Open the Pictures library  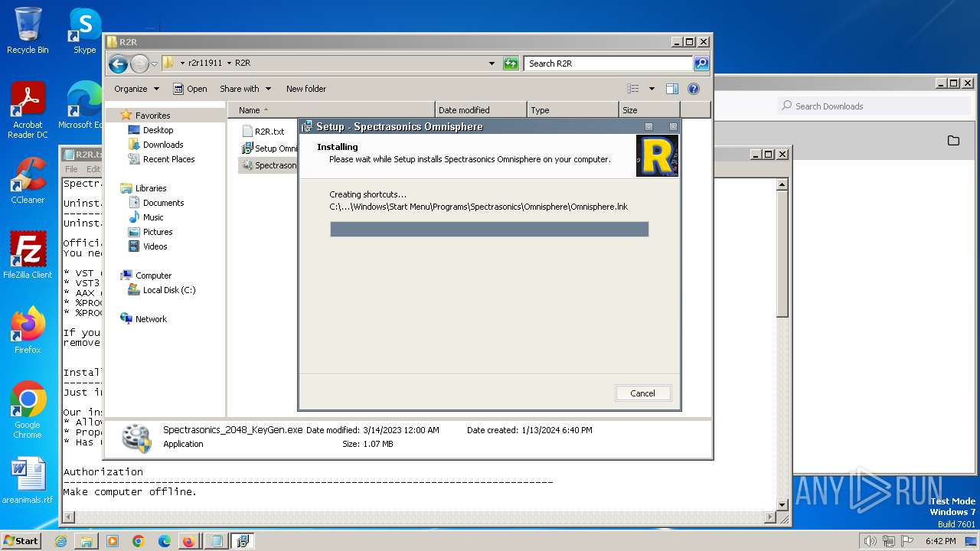[150, 232]
